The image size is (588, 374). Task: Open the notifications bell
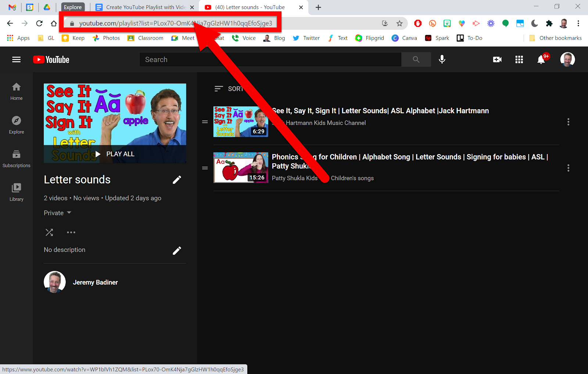[541, 60]
